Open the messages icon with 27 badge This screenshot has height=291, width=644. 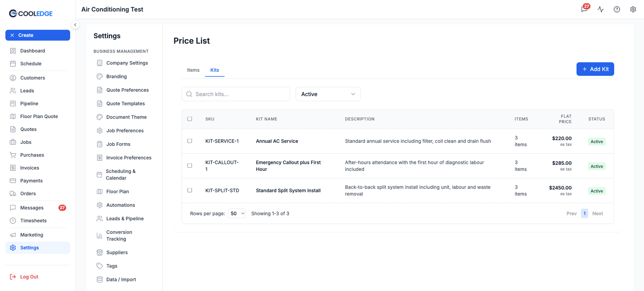point(584,9)
